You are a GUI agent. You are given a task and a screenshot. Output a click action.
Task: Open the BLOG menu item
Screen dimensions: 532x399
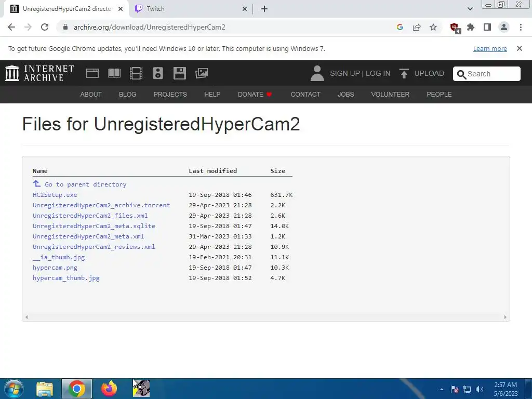point(128,95)
